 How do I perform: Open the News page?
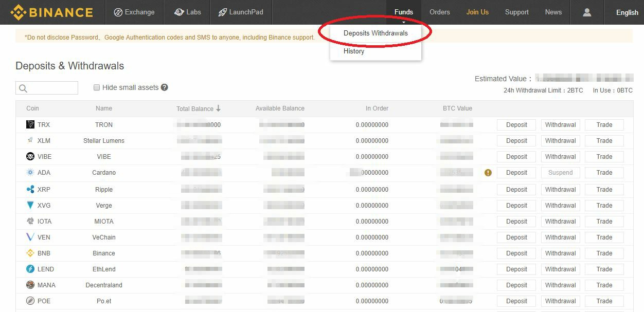pos(553,12)
